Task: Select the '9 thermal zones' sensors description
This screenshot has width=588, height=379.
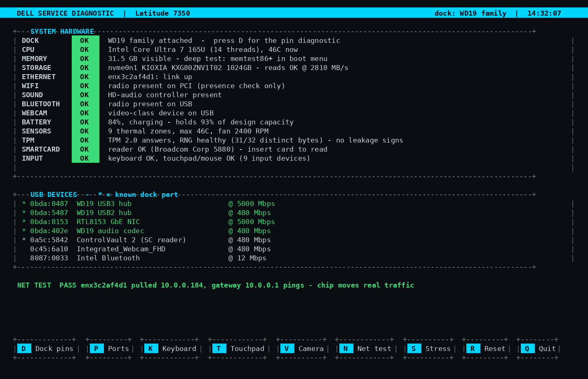Action: (x=188, y=131)
